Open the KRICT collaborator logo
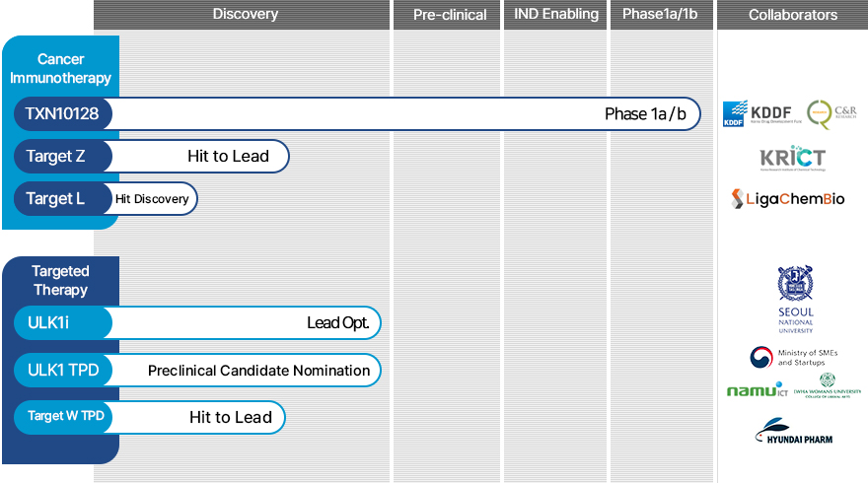The image size is (868, 483). click(x=792, y=158)
